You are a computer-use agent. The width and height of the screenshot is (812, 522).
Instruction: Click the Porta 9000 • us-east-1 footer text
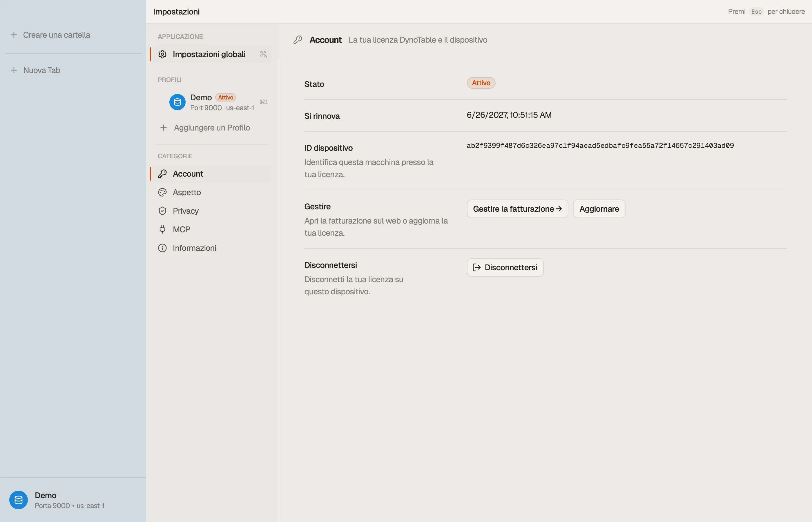pyautogui.click(x=70, y=506)
